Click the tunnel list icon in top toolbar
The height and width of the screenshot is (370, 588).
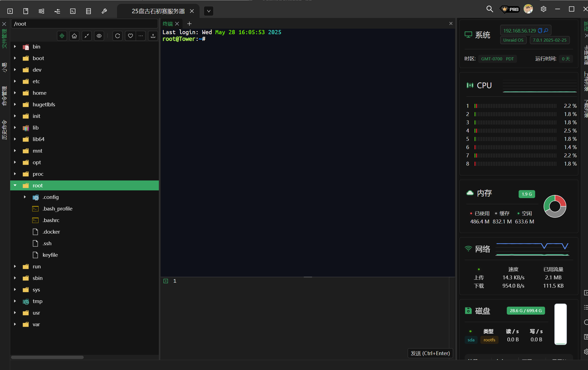coord(57,11)
